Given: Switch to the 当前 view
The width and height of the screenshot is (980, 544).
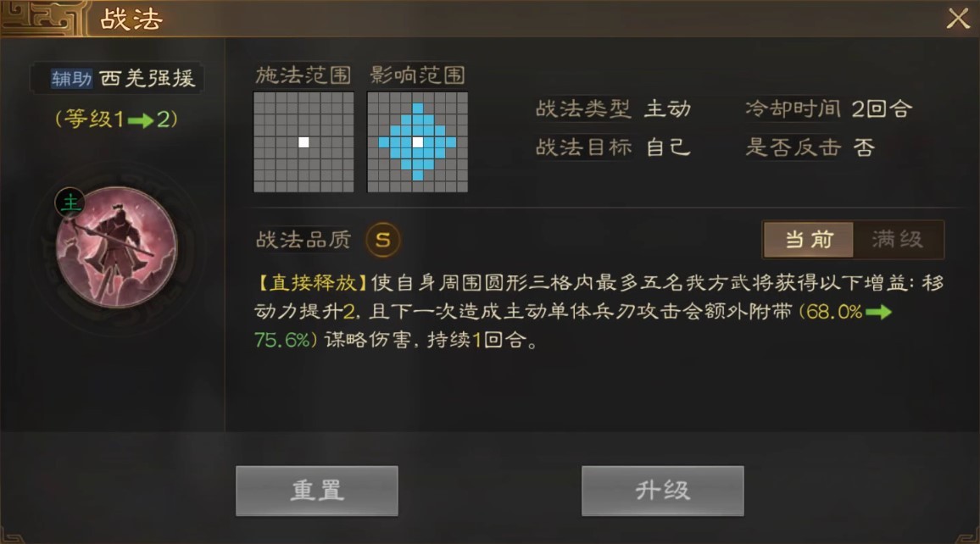Looking at the screenshot, I should (809, 239).
